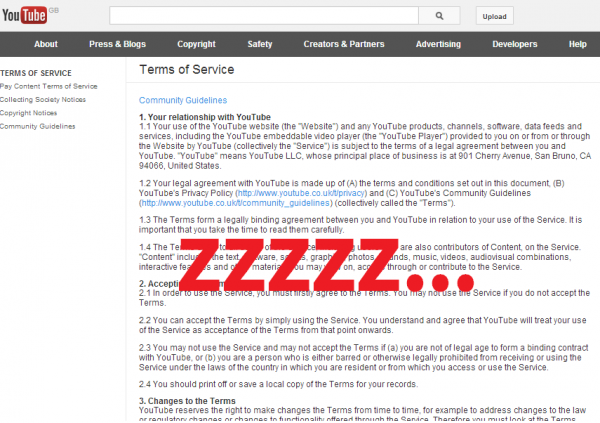Click heading '1. Your relationship with YouTube'
Image resolution: width=600 pixels, height=423 pixels.
click(x=205, y=117)
